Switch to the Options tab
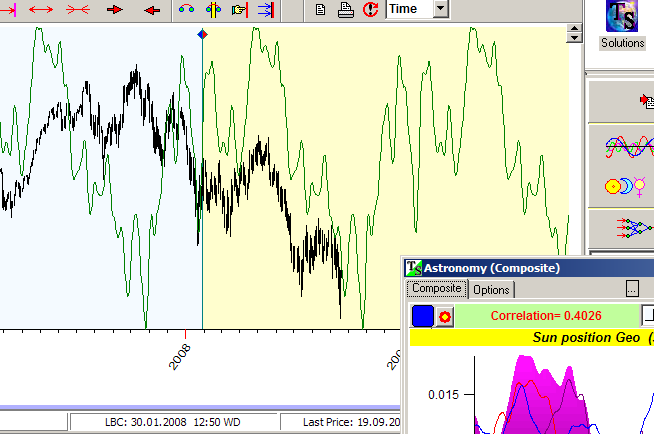This screenshot has height=434, width=654. (x=492, y=290)
